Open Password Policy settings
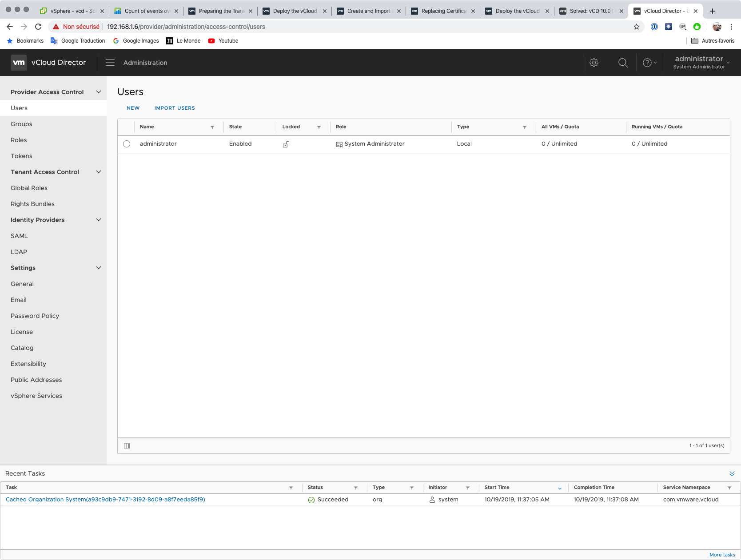This screenshot has width=741, height=560. [35, 316]
